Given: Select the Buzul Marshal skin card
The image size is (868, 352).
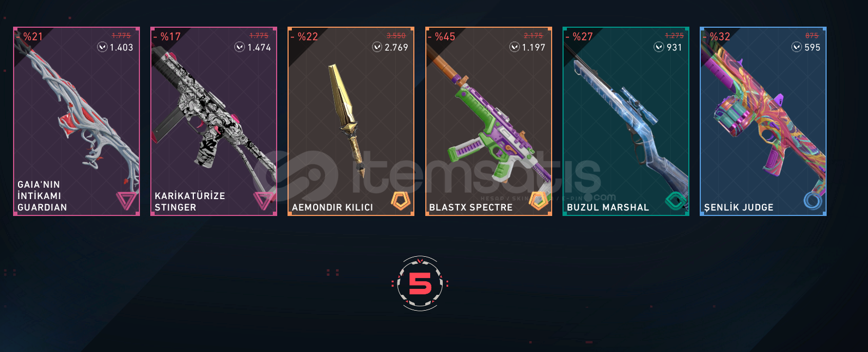Looking at the screenshot, I should [626, 121].
